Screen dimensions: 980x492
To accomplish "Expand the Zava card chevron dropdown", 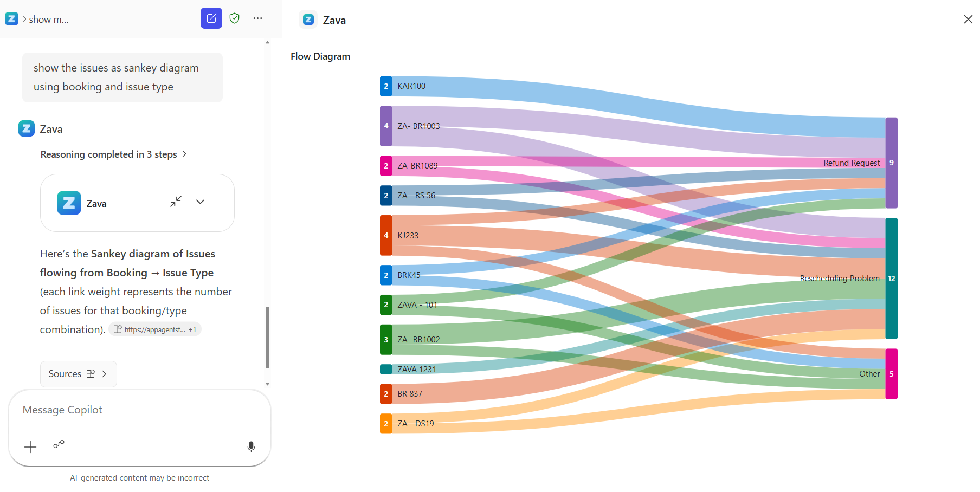I will (x=201, y=202).
